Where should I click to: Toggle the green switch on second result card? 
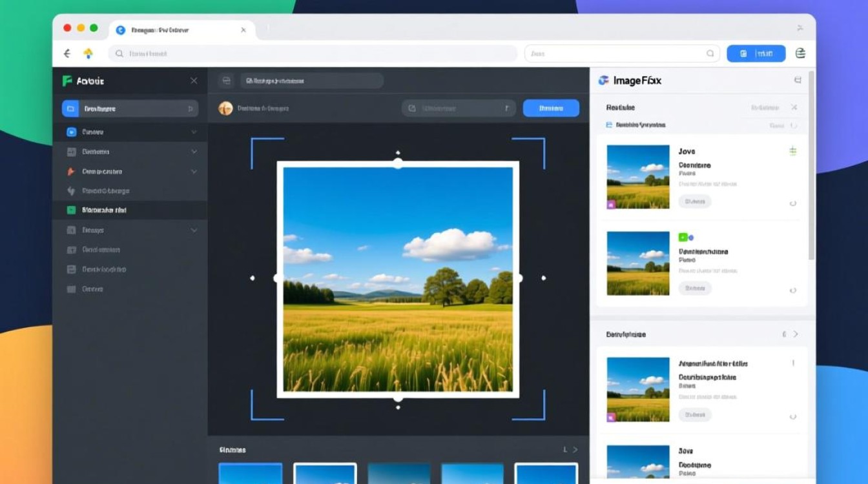point(685,237)
